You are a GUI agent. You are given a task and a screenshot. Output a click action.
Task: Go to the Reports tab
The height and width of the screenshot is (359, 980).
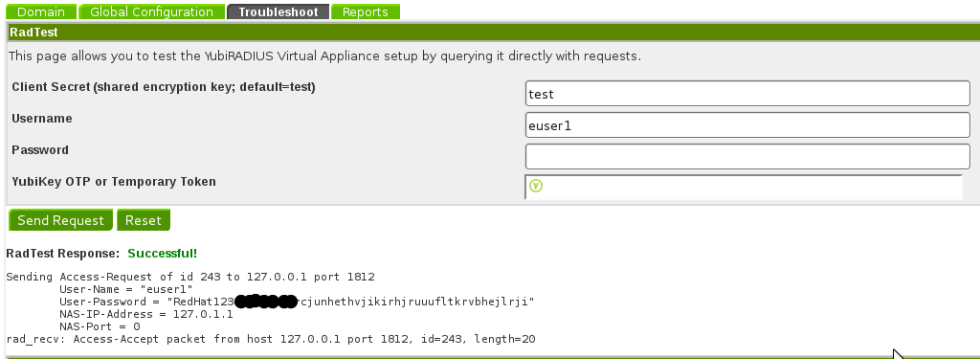point(365,11)
